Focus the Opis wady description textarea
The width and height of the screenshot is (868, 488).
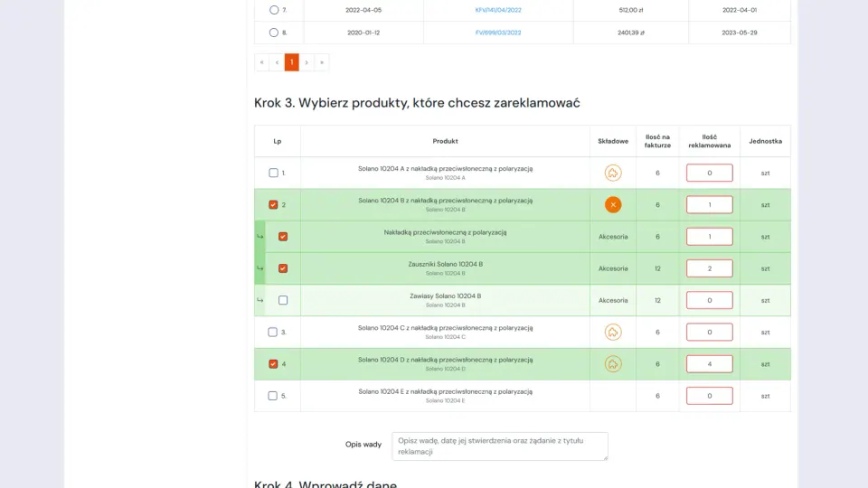(500, 446)
